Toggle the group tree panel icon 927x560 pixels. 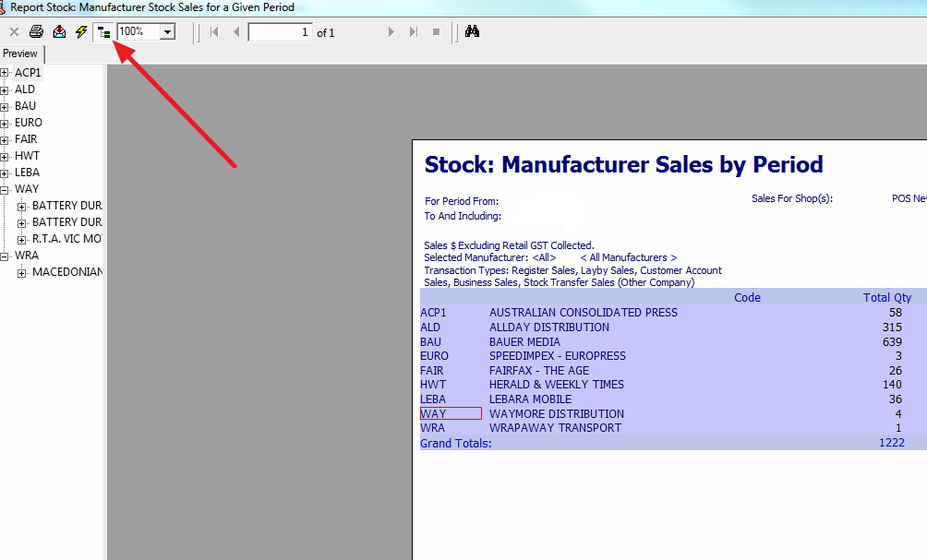click(104, 32)
